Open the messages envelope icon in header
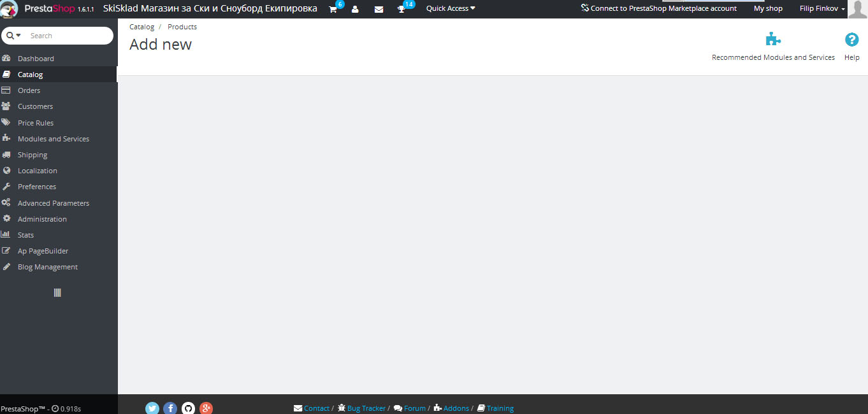The width and height of the screenshot is (868, 414). (x=379, y=10)
